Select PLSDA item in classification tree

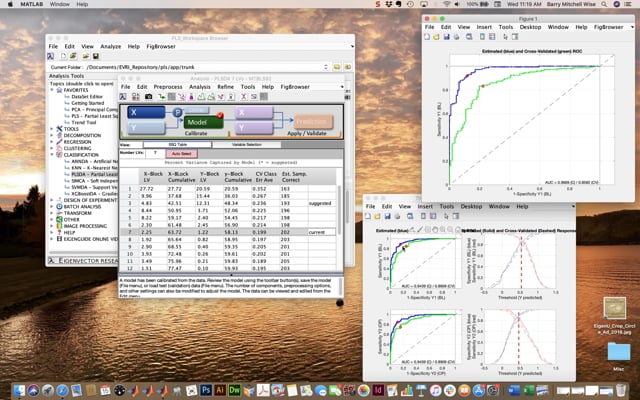click(x=94, y=174)
